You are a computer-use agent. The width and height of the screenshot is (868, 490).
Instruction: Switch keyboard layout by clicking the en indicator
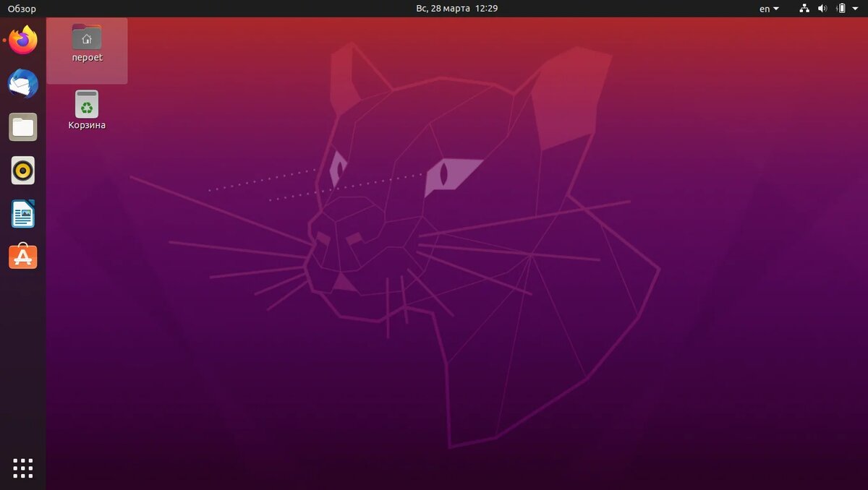click(x=764, y=9)
